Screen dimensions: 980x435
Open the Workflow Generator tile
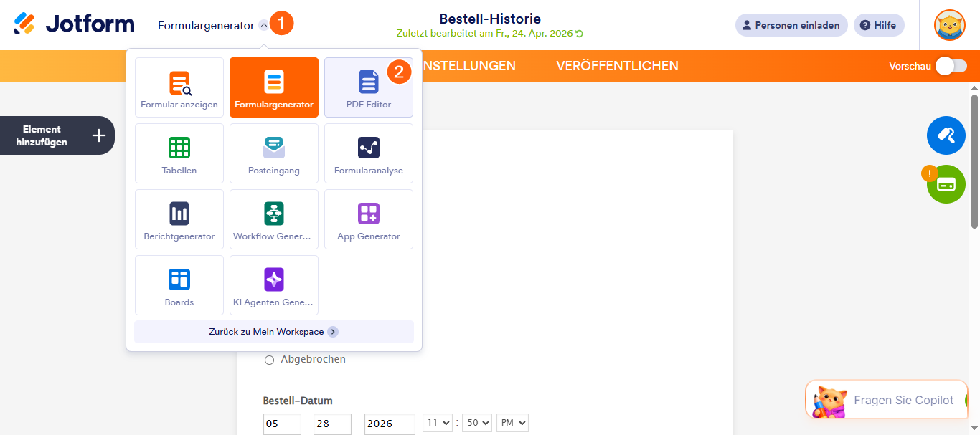click(x=274, y=219)
